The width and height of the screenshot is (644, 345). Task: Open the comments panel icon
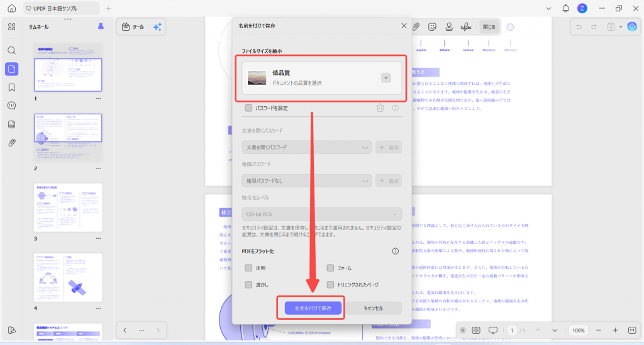(x=11, y=106)
